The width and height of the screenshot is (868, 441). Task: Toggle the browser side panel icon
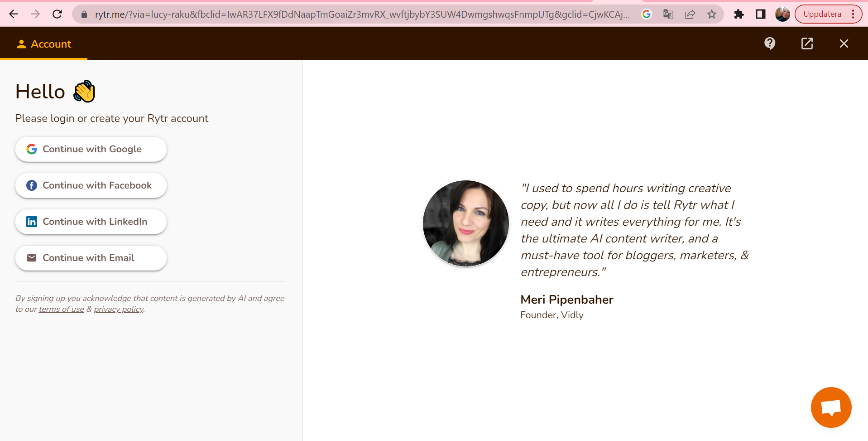coord(761,15)
